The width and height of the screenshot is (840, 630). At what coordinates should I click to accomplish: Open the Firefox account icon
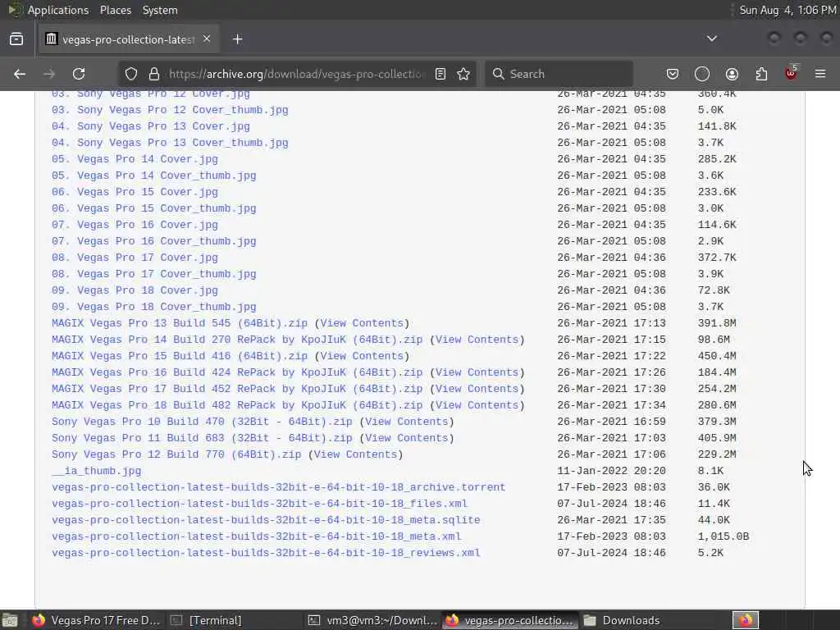732,74
